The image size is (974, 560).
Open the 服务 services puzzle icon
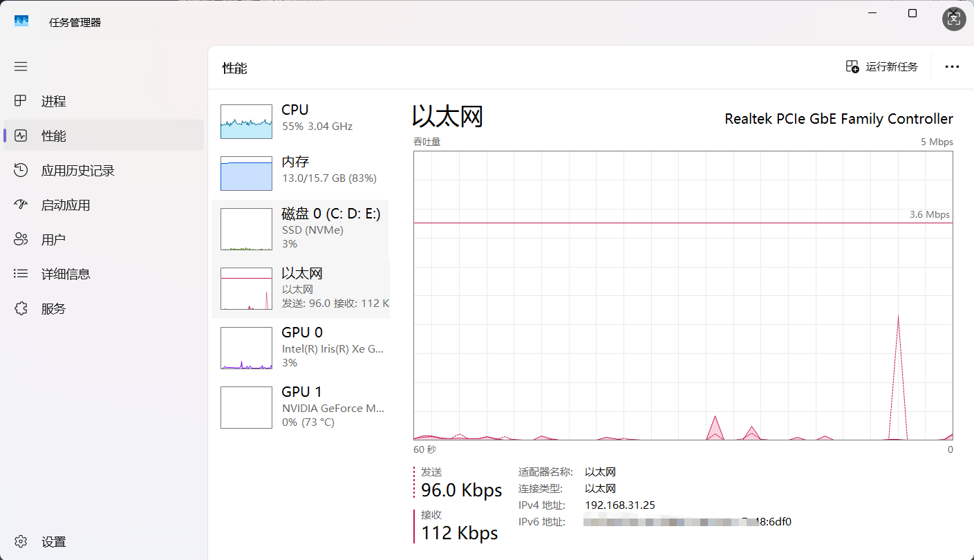tap(21, 309)
